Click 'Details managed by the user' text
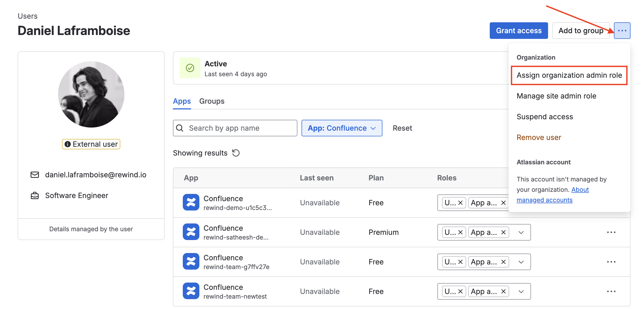This screenshot has height=309, width=644. [91, 229]
